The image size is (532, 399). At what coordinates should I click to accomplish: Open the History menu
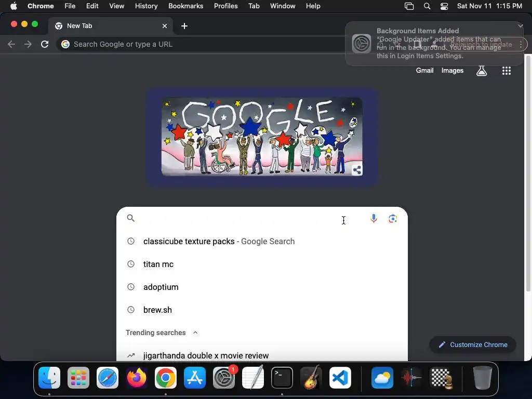point(146,6)
